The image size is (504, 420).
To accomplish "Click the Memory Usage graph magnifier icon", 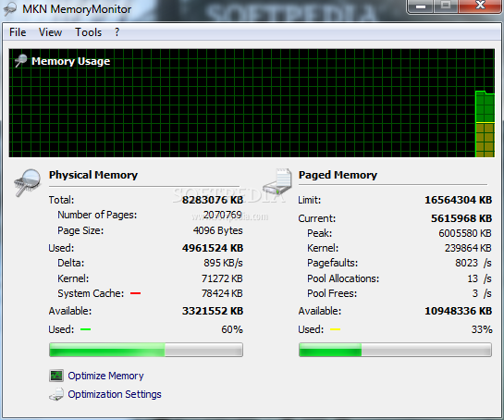I will [x=21, y=61].
